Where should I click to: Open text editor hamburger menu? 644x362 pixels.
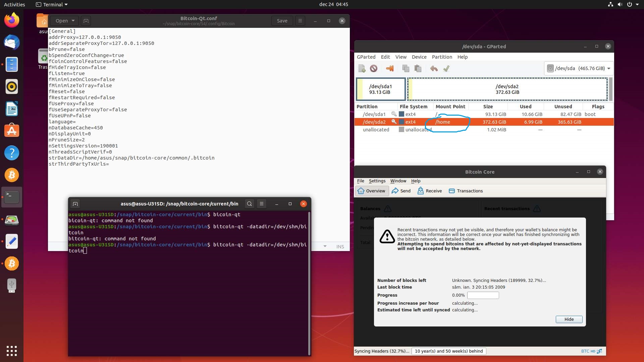300,21
